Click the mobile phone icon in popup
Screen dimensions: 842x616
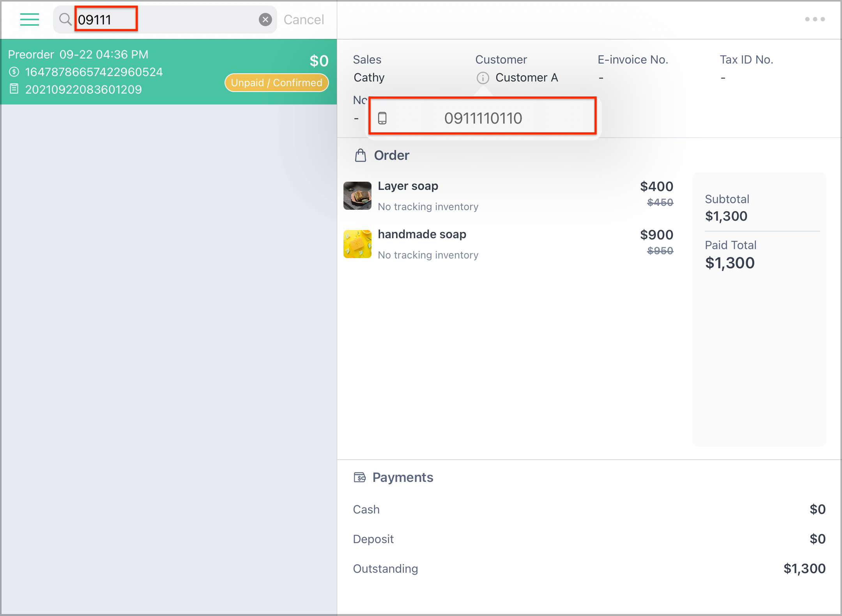point(382,118)
